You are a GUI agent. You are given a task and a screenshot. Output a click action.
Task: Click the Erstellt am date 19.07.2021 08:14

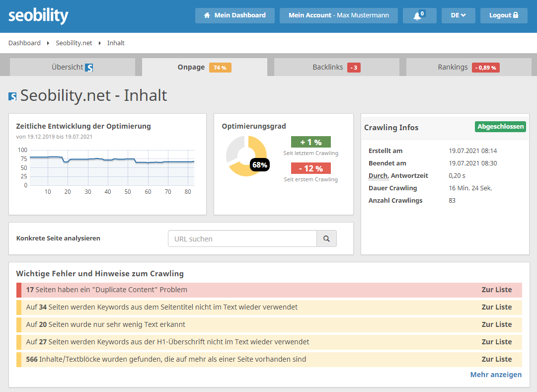tap(472, 151)
